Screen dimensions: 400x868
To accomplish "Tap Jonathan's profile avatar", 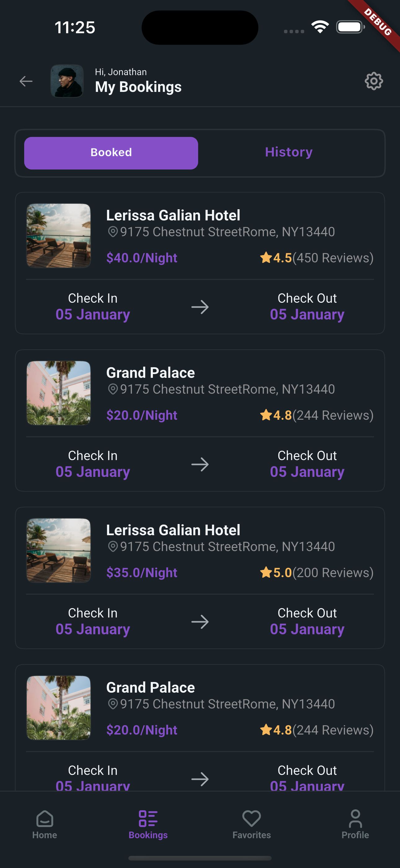I will (x=67, y=81).
